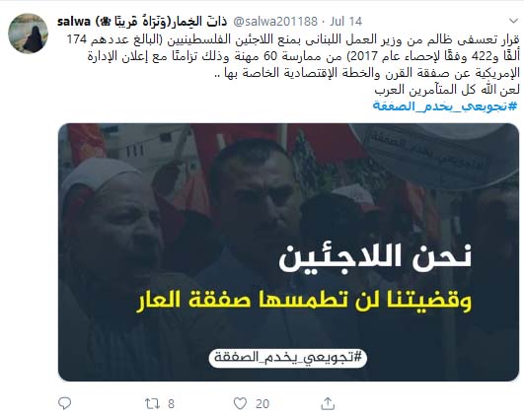Screen dimensions: 524x420
Task: Click the first line of the tweet text
Action: point(293,39)
